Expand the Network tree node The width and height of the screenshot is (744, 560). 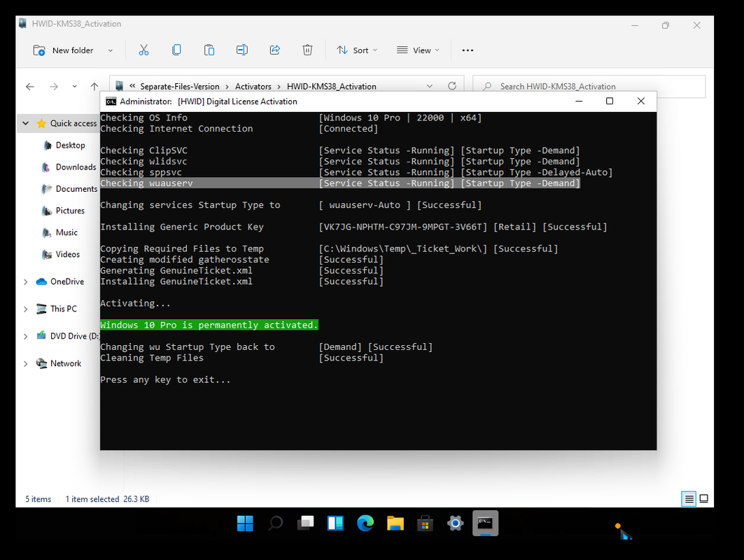(x=26, y=363)
